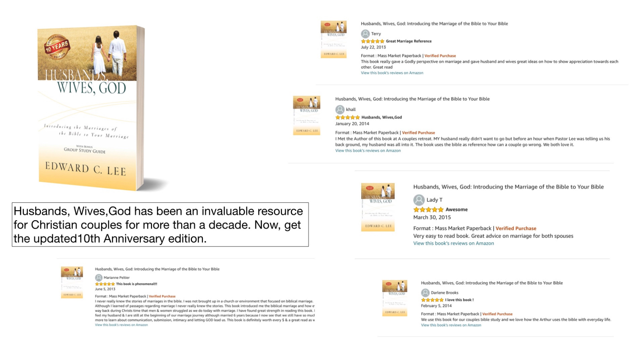Select the book thumbnail beside Darlene Brooks' review

pos(395,298)
